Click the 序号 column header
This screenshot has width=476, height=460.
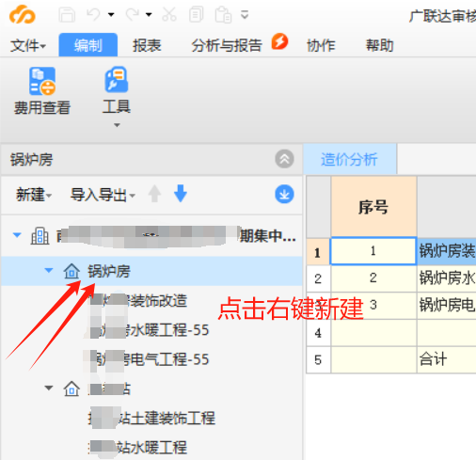(x=373, y=207)
